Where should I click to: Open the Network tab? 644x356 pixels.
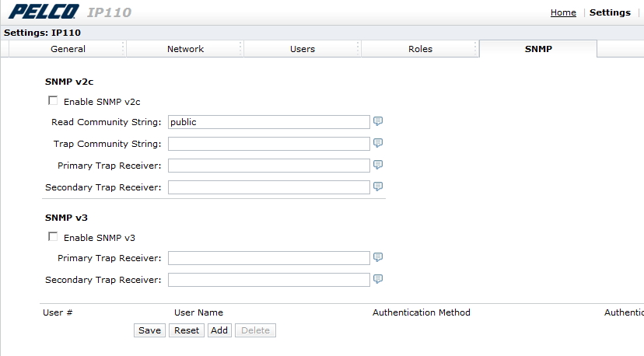click(185, 49)
